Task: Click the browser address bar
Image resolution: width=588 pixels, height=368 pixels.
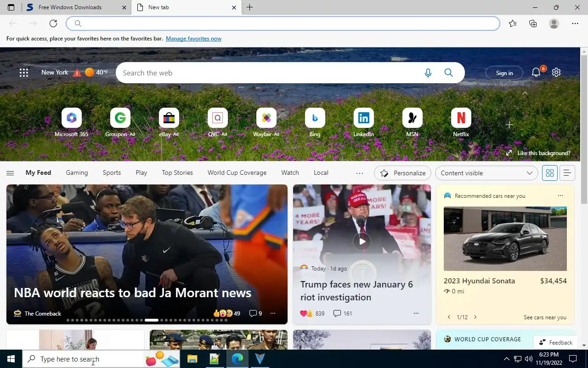Action: click(x=283, y=23)
